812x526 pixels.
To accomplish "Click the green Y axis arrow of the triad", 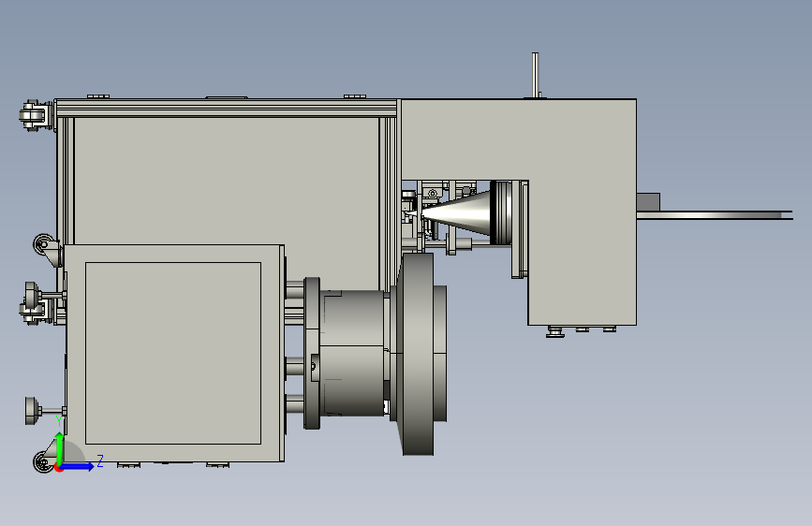I will pos(60,449).
